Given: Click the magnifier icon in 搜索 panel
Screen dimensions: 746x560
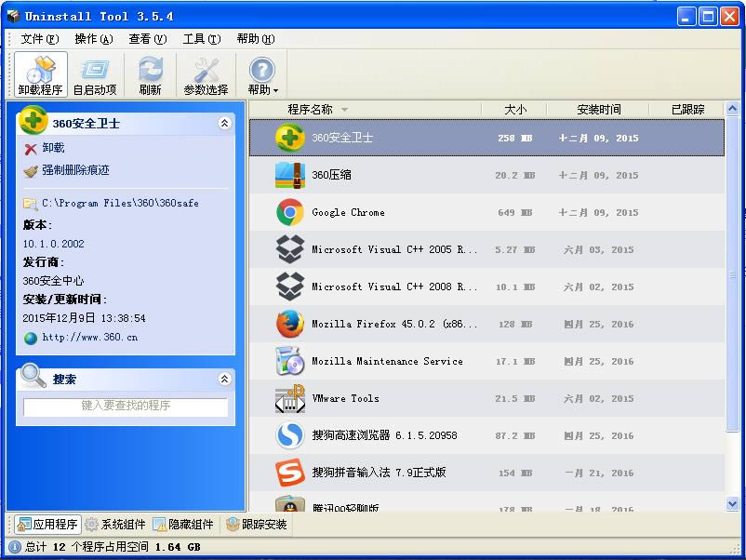Looking at the screenshot, I should (x=33, y=375).
